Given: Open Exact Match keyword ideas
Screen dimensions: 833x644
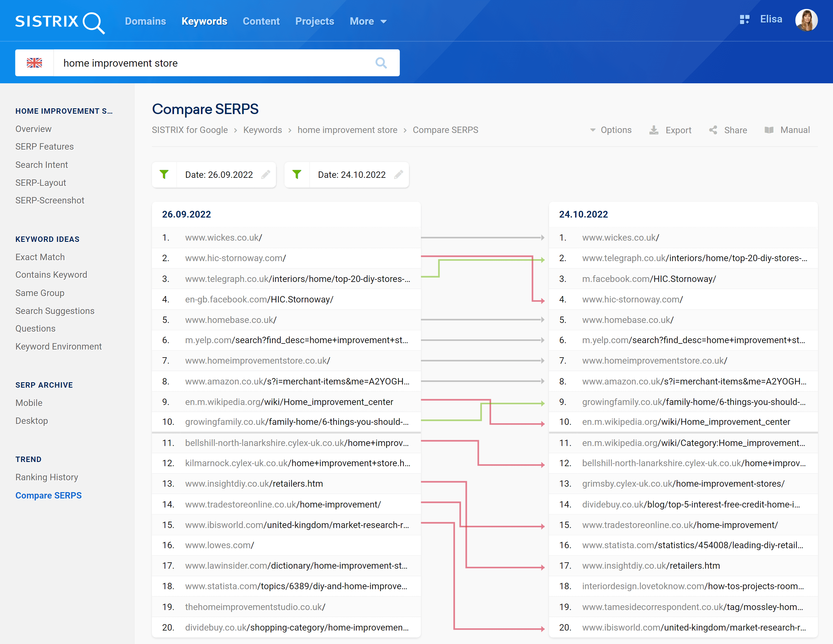Looking at the screenshot, I should 40,257.
